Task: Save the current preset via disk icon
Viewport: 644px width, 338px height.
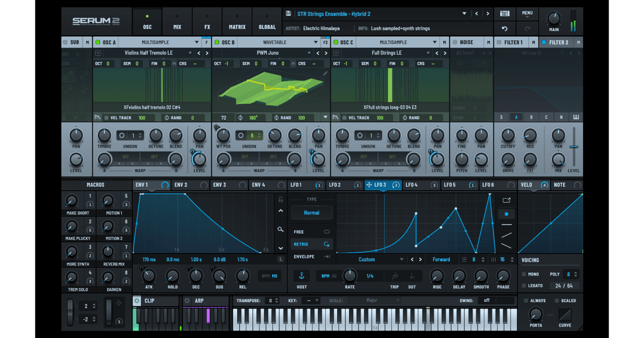Action: click(288, 13)
